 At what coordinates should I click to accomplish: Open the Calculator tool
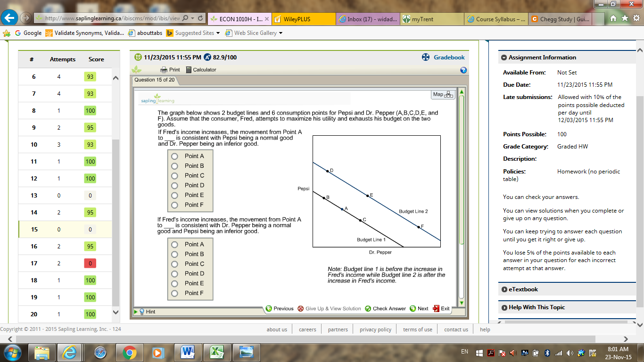point(201,70)
